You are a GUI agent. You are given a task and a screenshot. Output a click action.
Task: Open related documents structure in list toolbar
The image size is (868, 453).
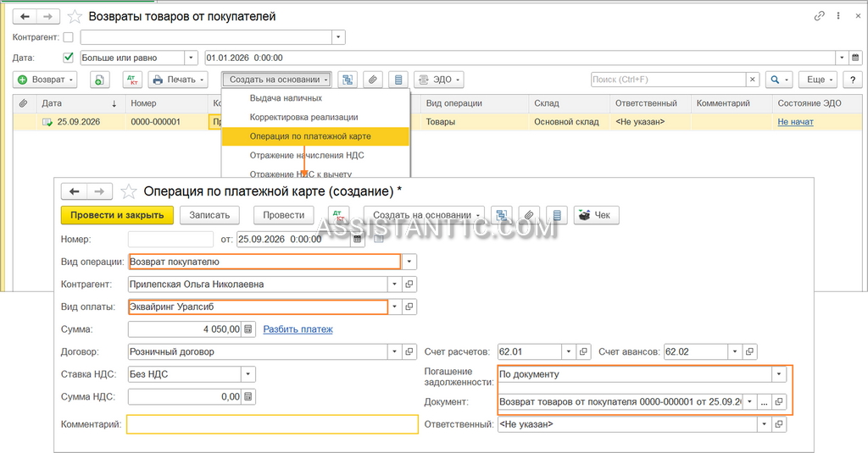point(347,80)
